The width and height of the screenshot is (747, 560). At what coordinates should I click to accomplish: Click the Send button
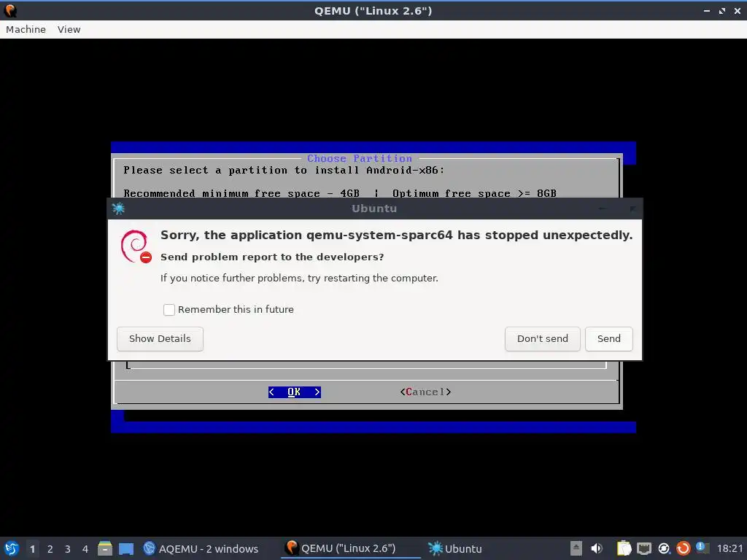point(609,339)
